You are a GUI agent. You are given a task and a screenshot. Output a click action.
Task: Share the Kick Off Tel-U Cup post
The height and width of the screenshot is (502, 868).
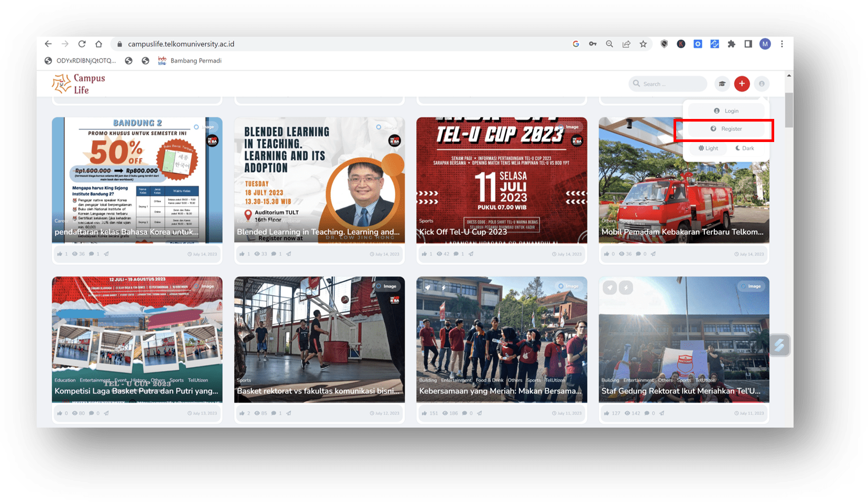pos(471,254)
